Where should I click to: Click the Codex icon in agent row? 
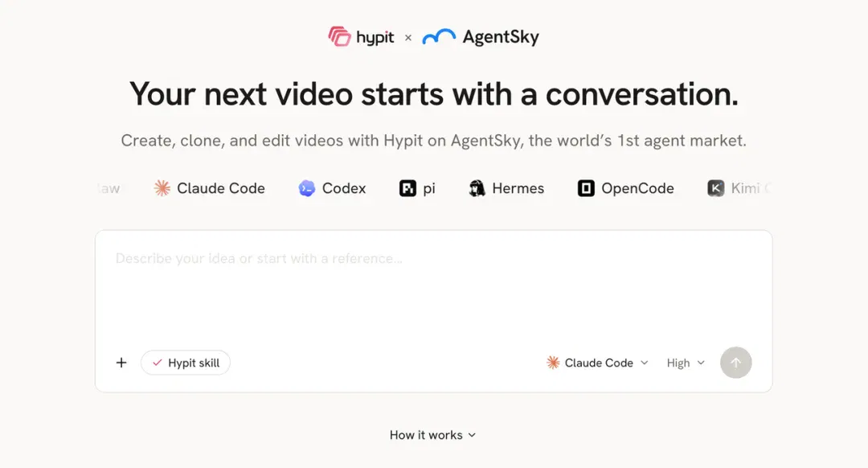coord(307,188)
